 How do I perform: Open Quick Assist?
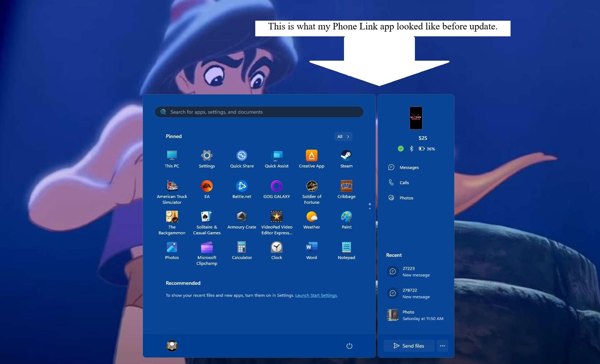277,159
